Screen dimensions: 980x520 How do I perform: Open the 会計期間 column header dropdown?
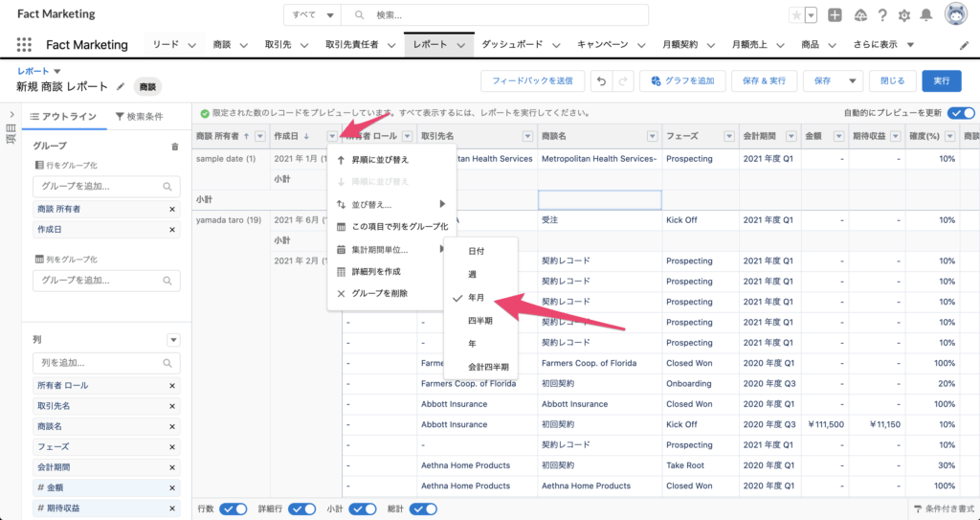pyautogui.click(x=791, y=136)
